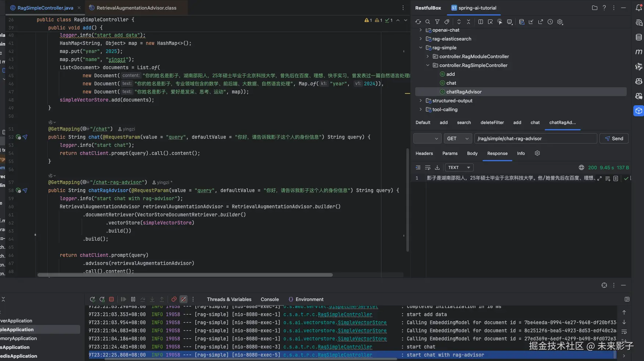The height and width of the screenshot is (361, 644).
Task: Toggle soft-wrap in response viewer
Action: point(428,168)
